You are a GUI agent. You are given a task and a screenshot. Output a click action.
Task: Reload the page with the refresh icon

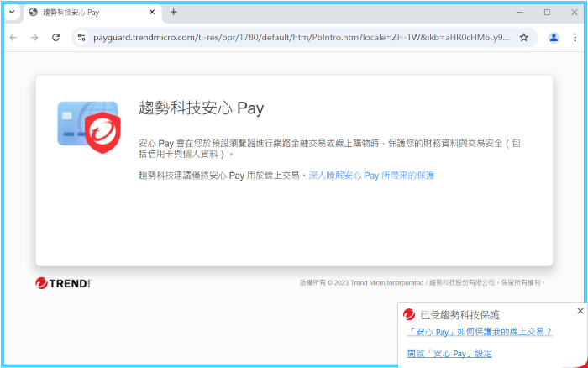click(x=56, y=38)
